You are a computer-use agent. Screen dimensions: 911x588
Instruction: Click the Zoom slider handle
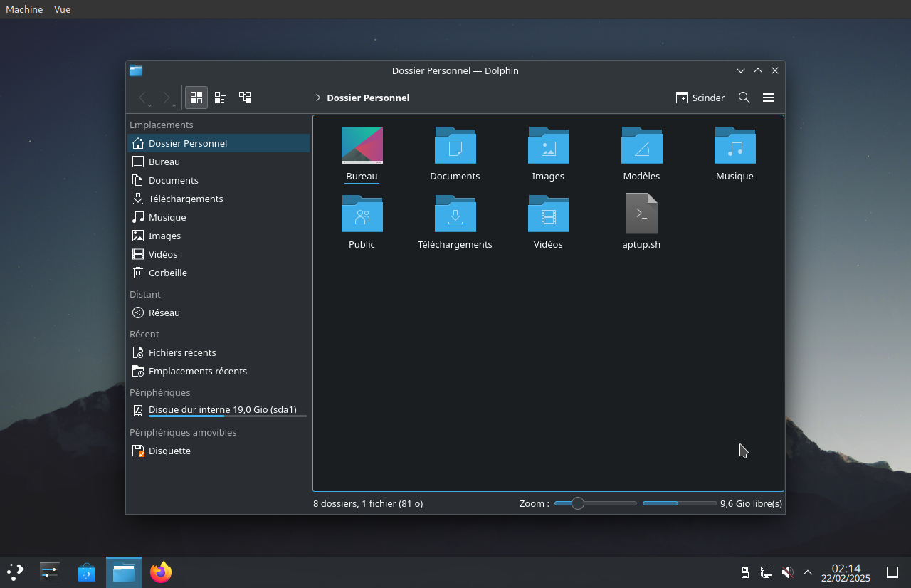click(x=578, y=503)
